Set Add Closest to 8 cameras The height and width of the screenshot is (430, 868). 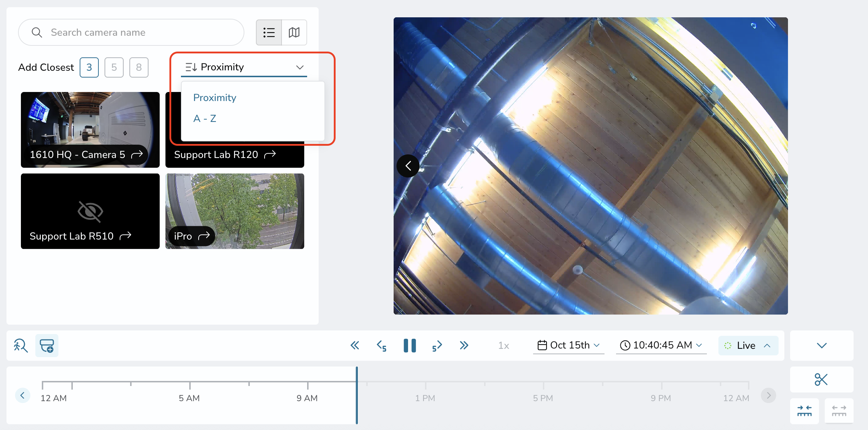(x=139, y=67)
